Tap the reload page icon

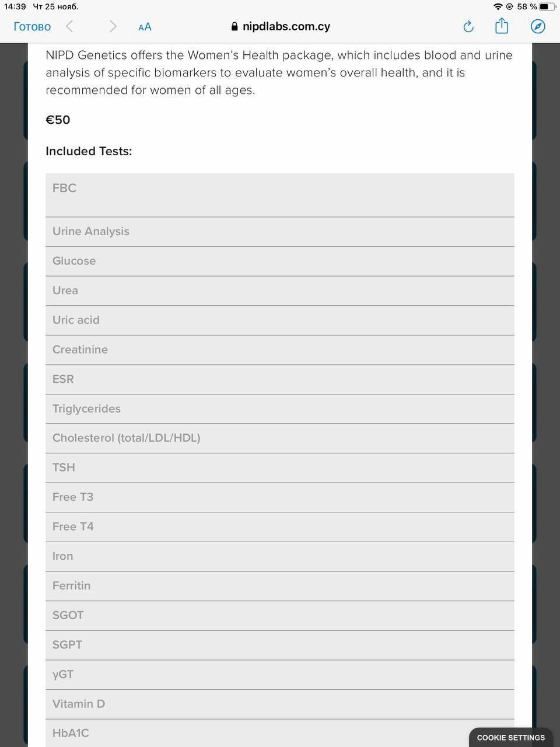(x=468, y=27)
